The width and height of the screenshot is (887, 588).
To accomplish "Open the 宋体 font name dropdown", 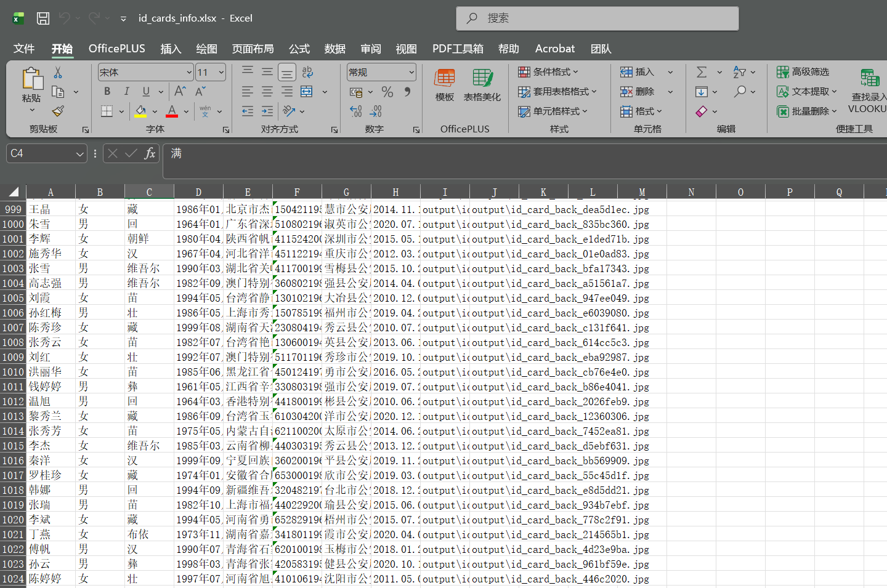I will pos(189,73).
